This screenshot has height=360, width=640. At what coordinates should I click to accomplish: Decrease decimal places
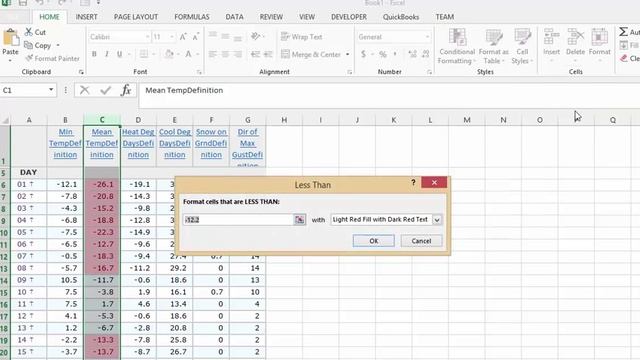click(426, 54)
